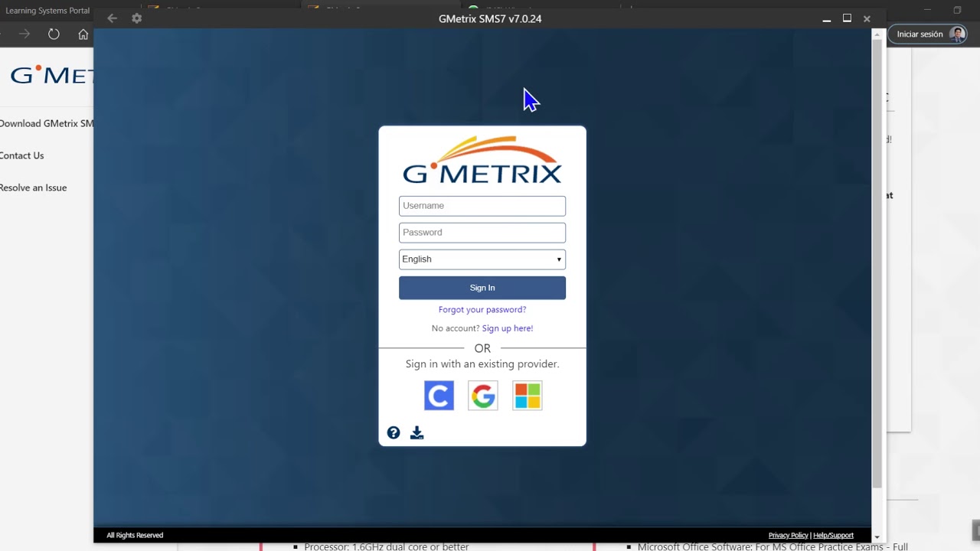Open Download GMetrix SMS in browser sidebar
Image resolution: width=980 pixels, height=551 pixels.
pyautogui.click(x=47, y=123)
